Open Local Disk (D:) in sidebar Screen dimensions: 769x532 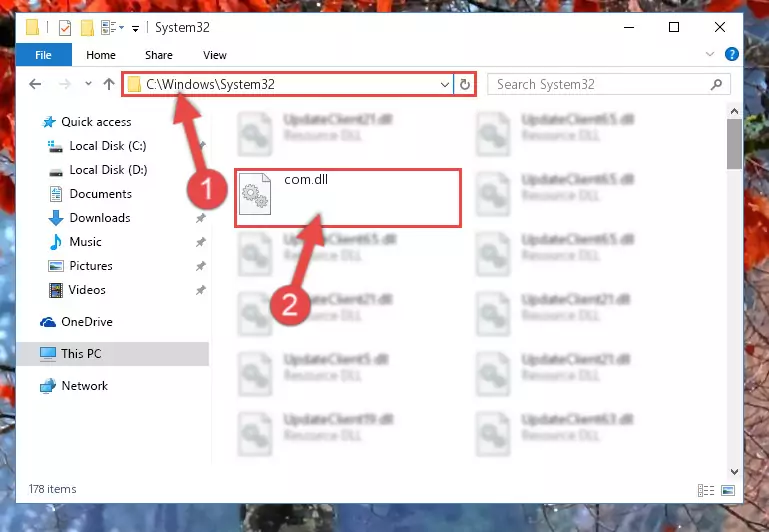click(x=108, y=170)
